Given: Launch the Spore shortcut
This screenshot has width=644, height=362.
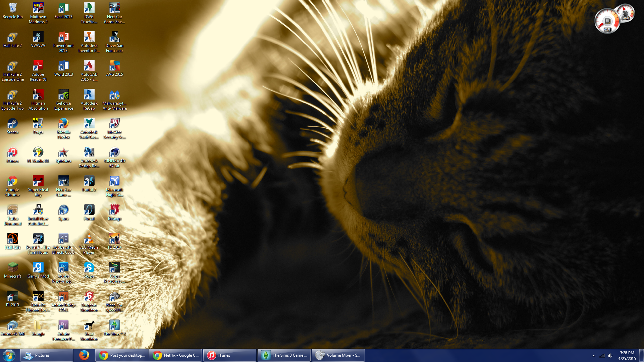Looking at the screenshot, I should [64, 213].
